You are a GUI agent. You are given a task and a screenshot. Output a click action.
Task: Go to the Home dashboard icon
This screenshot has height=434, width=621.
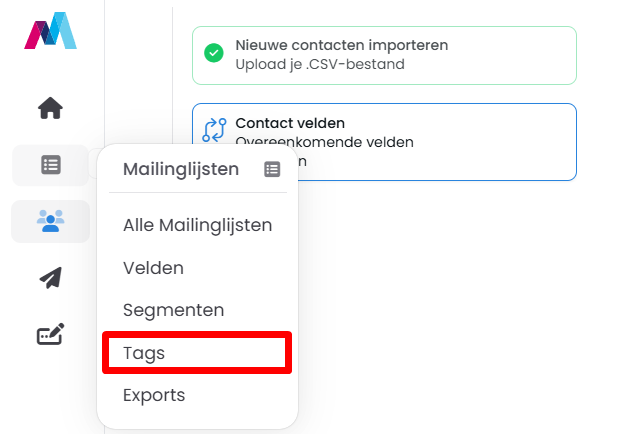tap(50, 108)
